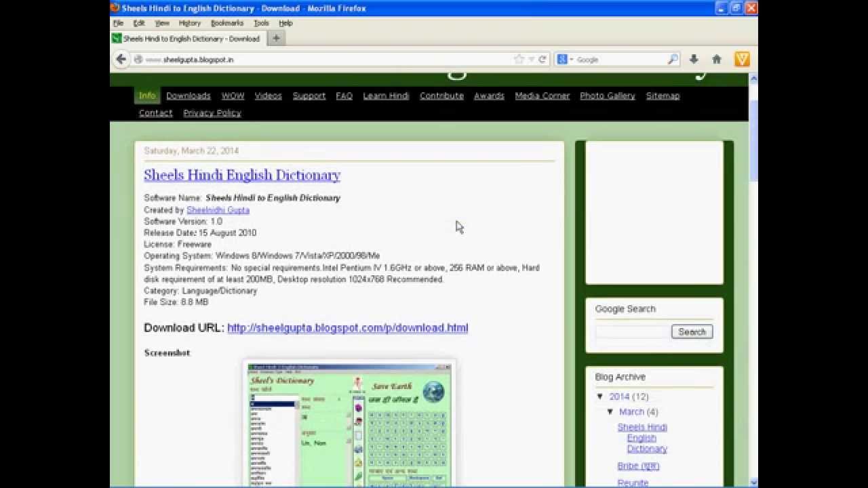The image size is (868, 488).
Task: Click the Sheels Hindi English Dictionary post title
Action: [x=242, y=175]
